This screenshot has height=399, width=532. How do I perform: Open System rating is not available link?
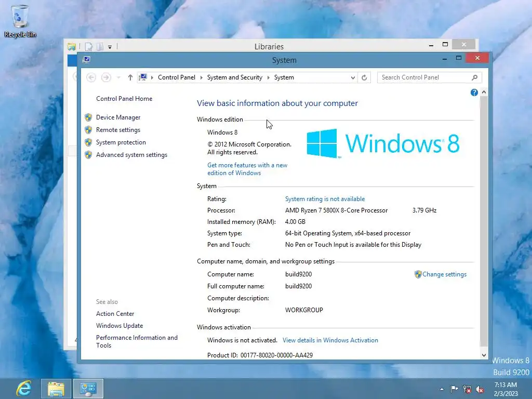[x=325, y=199]
